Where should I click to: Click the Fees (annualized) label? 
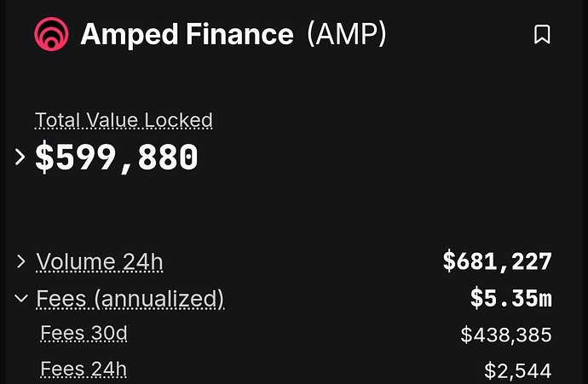point(130,299)
